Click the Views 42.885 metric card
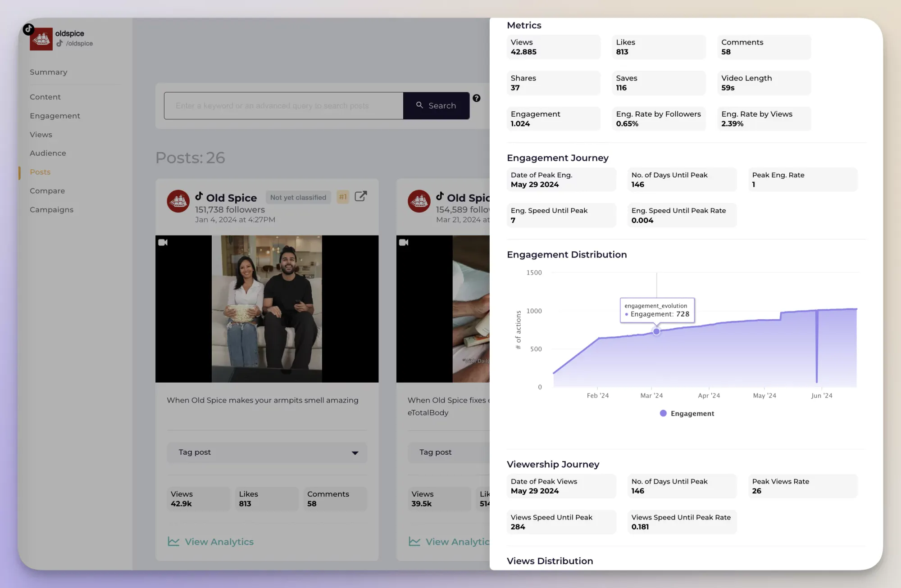The width and height of the screenshot is (901, 588). [554, 47]
